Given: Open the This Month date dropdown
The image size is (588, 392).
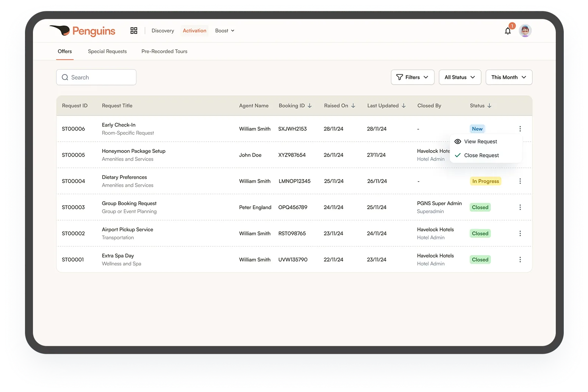Looking at the screenshot, I should pos(508,77).
